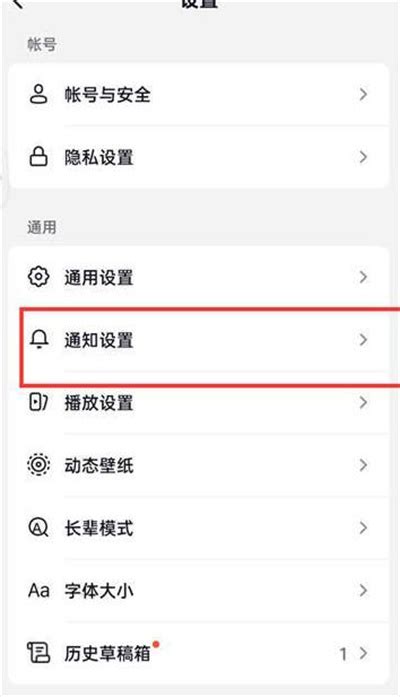Open 动态壁纸 settings
The height and width of the screenshot is (697, 400).
coord(199,465)
